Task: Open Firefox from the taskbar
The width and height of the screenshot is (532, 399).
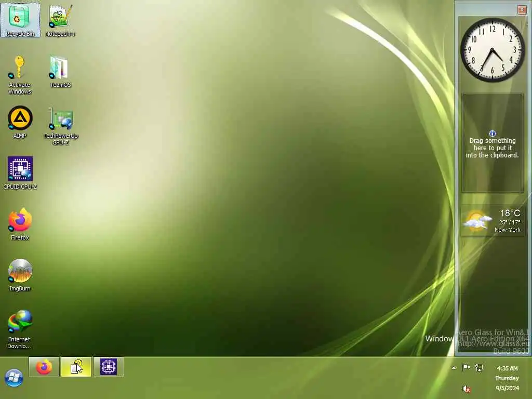Action: (44, 367)
